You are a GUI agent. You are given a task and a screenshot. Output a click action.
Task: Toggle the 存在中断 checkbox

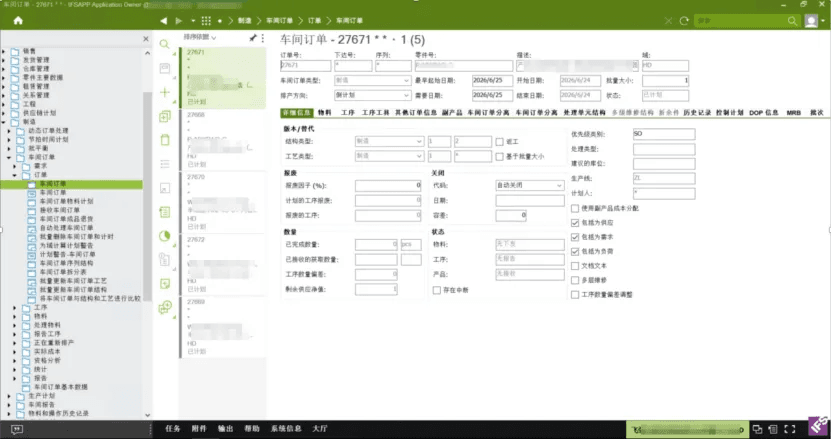(x=437, y=291)
